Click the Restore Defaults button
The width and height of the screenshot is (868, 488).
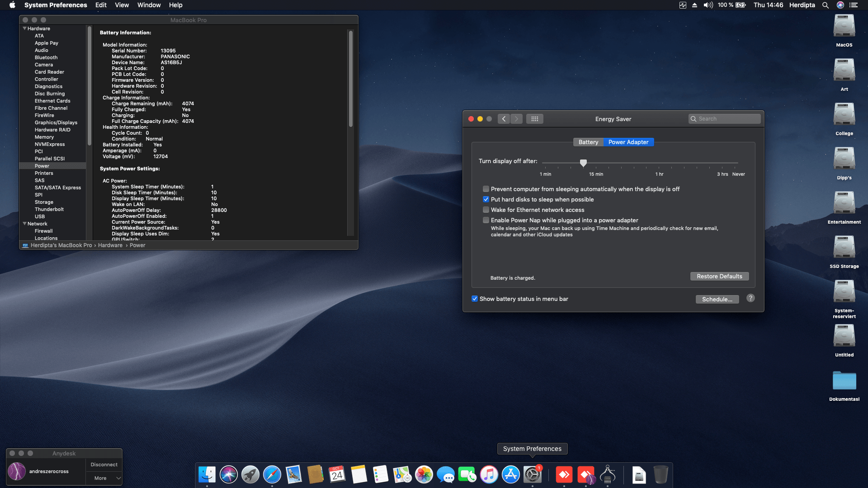coord(719,276)
